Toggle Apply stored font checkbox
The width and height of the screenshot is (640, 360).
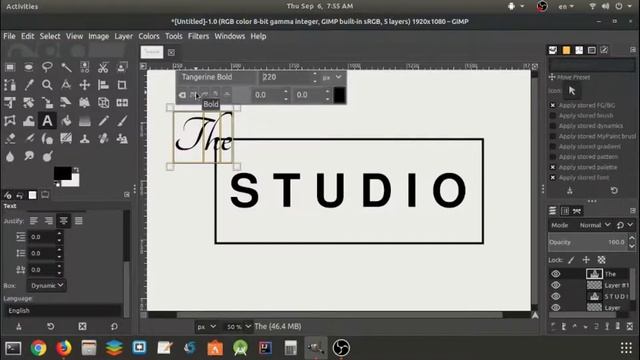553,178
